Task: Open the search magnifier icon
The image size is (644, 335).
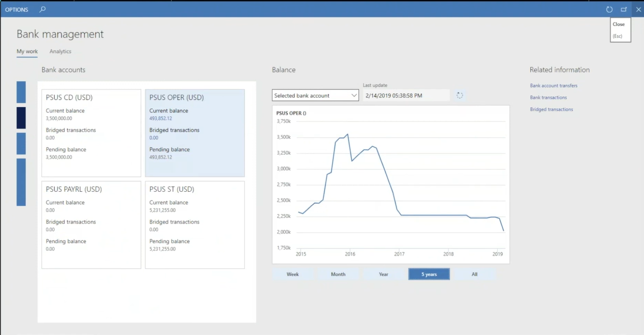Action: point(42,9)
